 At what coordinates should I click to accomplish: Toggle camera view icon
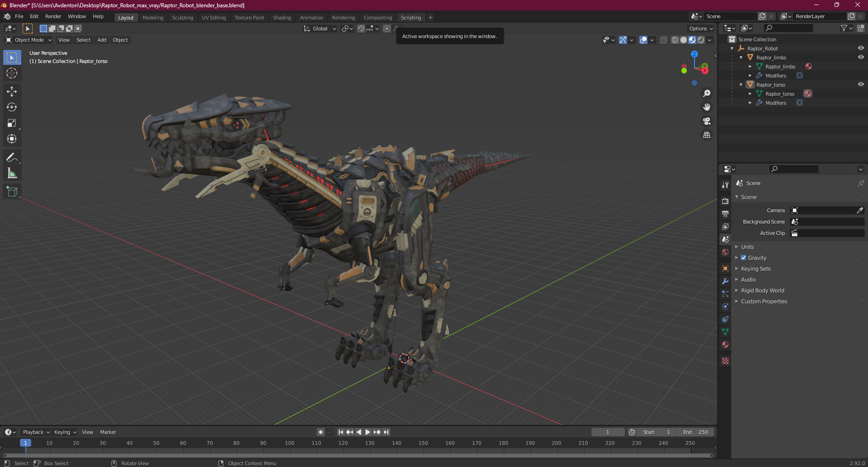(707, 121)
